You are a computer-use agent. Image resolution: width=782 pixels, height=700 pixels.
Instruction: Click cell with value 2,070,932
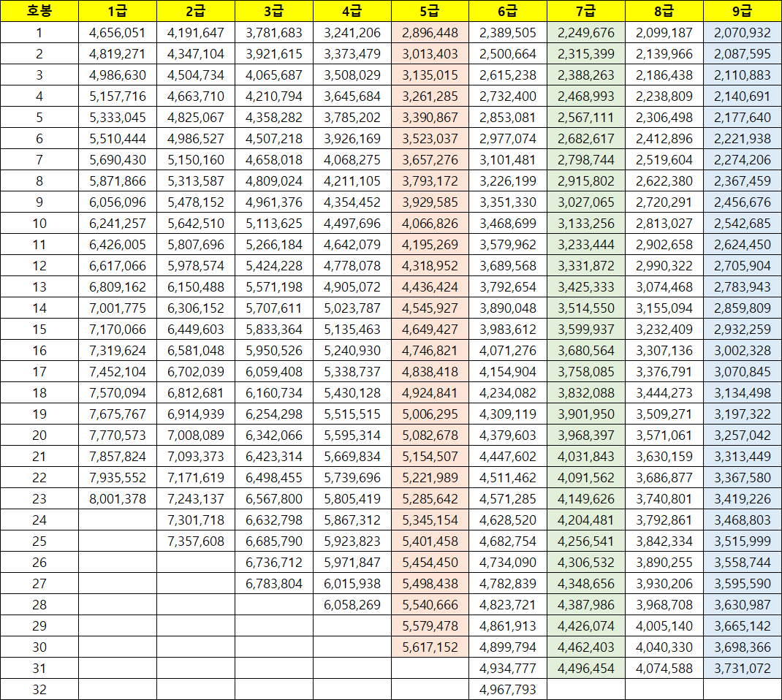743,32
